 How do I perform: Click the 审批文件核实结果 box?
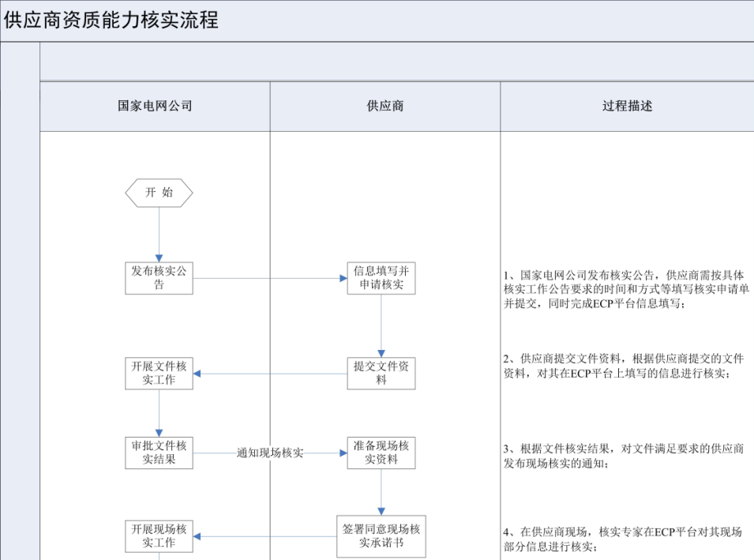click(x=159, y=453)
